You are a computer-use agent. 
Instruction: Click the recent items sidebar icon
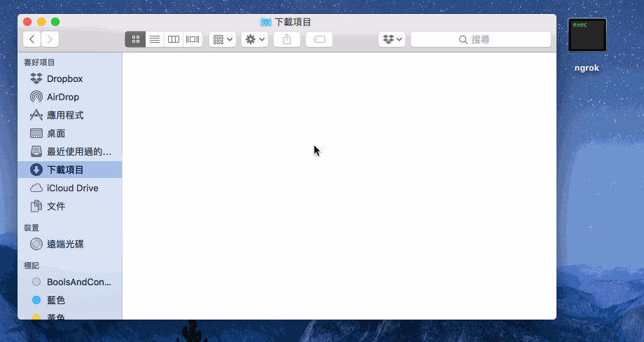(36, 151)
